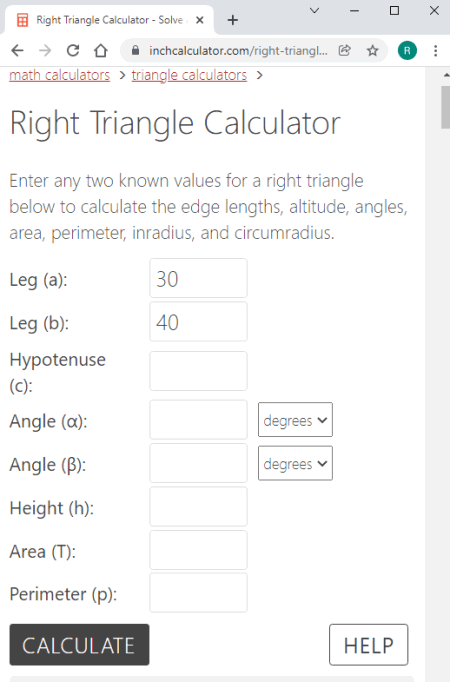
Task: Go back using browser back arrow
Action: coord(17,51)
